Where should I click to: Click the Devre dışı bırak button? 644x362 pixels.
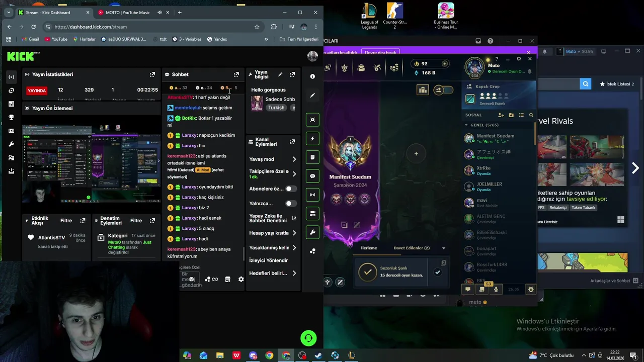(380, 52)
